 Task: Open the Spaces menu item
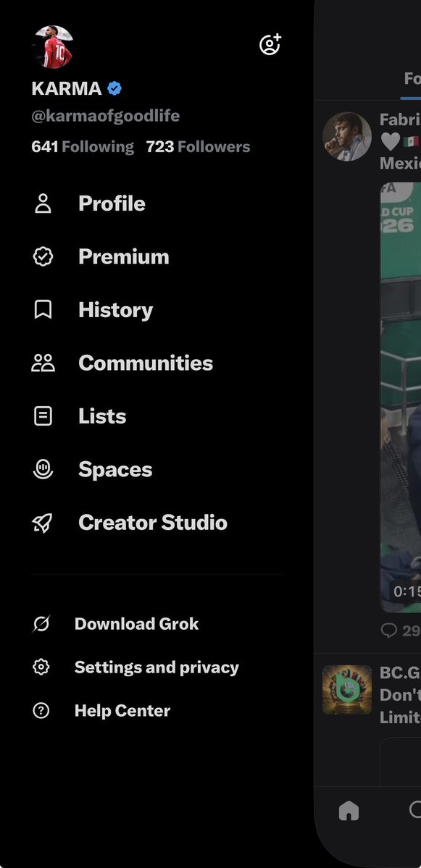[115, 469]
